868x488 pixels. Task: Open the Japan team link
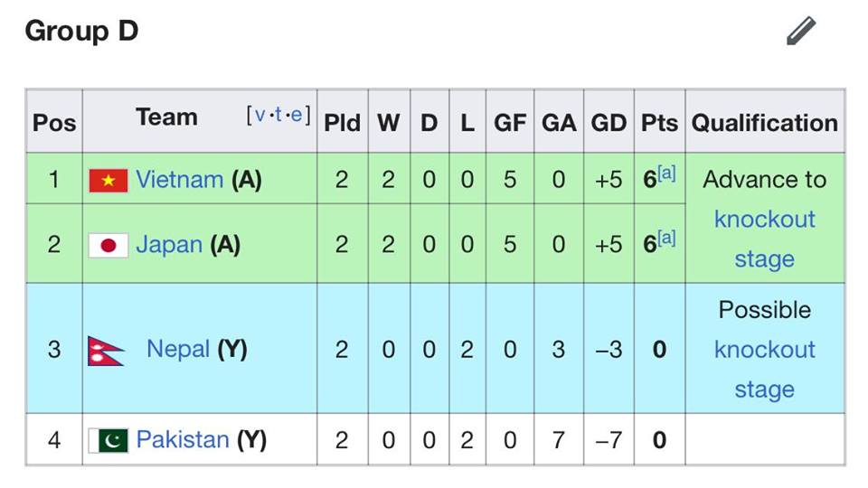[169, 245]
